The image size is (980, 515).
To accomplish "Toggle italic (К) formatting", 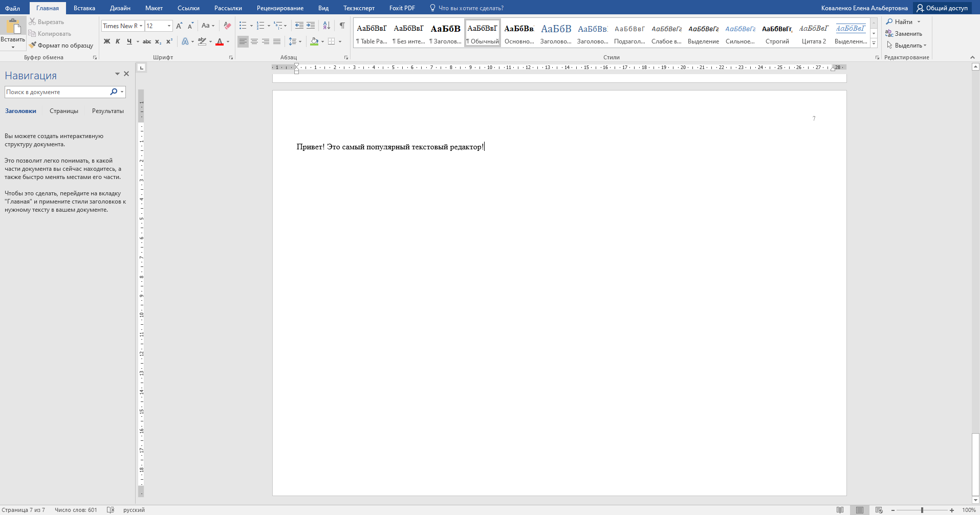I will 118,41.
